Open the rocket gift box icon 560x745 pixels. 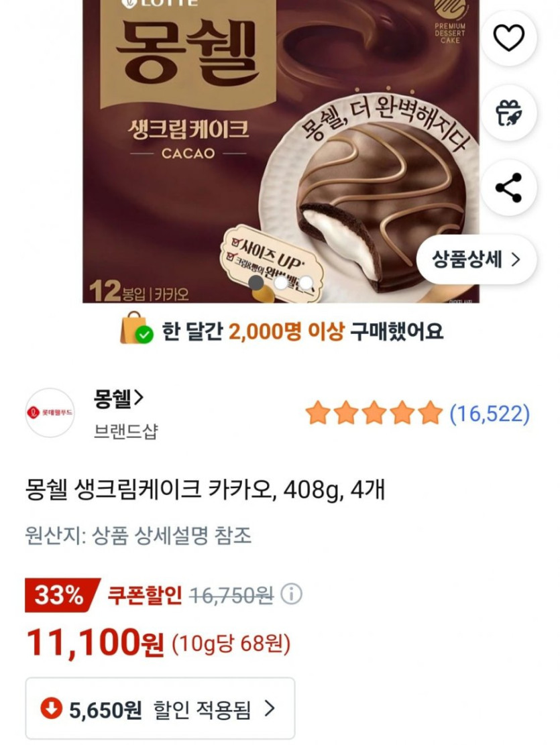point(508,113)
